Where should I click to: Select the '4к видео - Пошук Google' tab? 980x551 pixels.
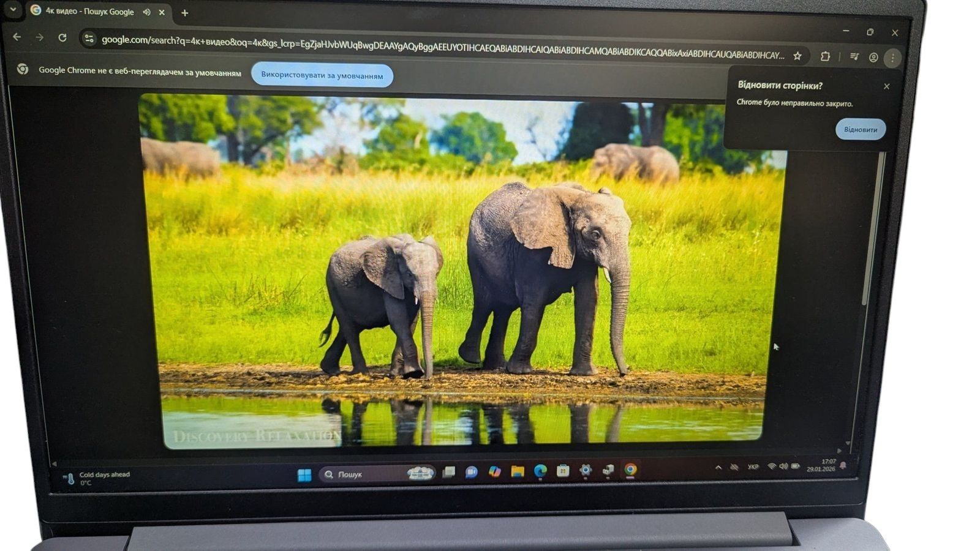(89, 11)
